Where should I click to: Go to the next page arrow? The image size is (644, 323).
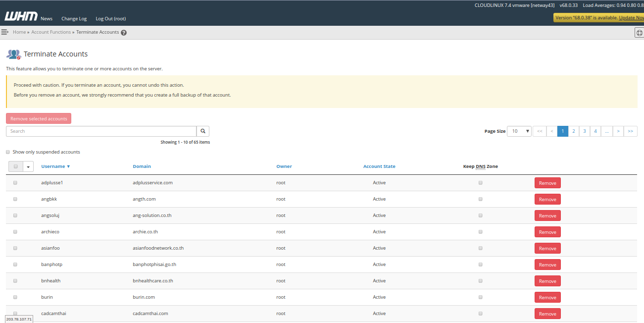coord(618,131)
